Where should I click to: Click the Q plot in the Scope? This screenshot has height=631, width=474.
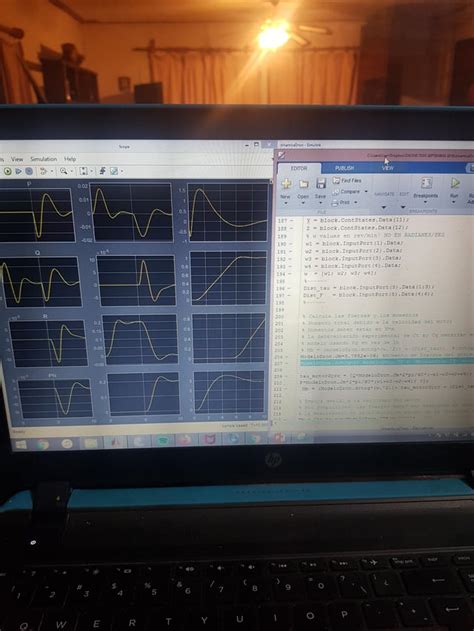(41, 282)
